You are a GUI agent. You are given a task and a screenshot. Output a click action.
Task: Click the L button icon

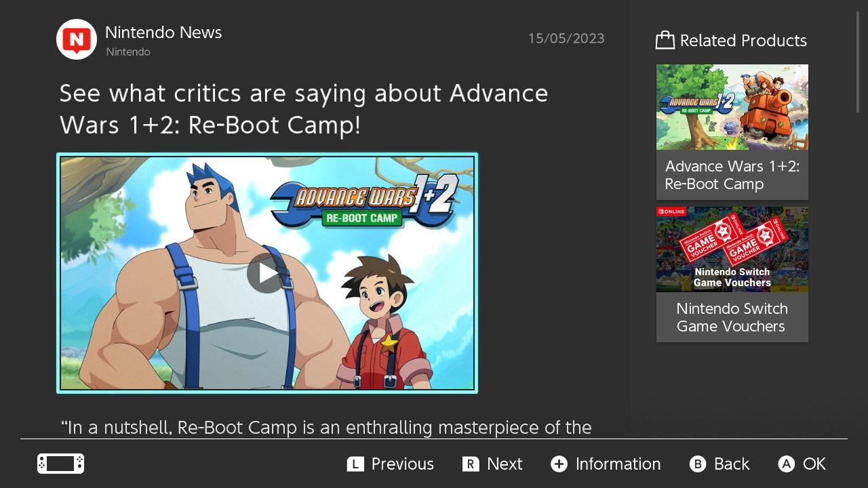pyautogui.click(x=355, y=464)
